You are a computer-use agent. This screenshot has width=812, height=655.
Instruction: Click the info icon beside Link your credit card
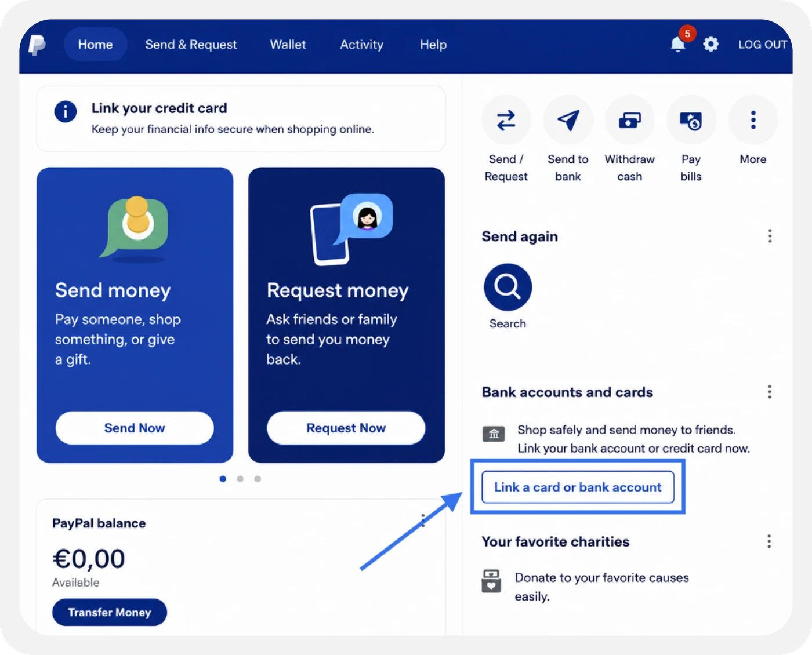tap(66, 111)
